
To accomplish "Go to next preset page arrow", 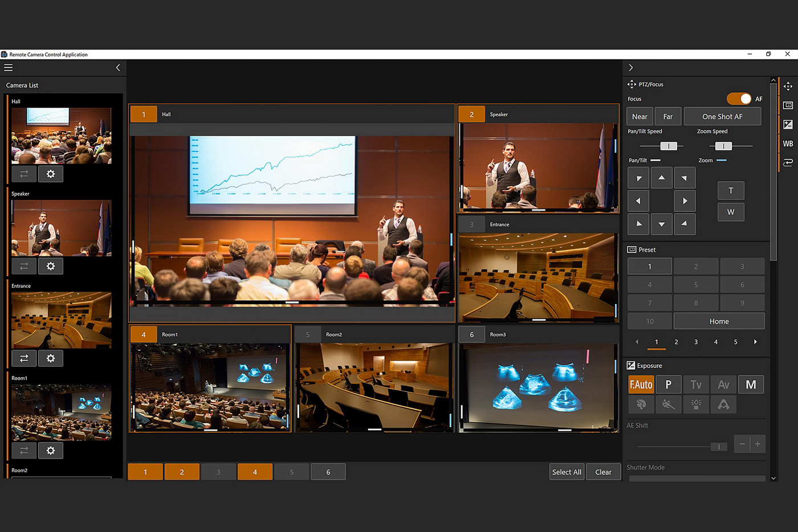I will tap(755, 342).
